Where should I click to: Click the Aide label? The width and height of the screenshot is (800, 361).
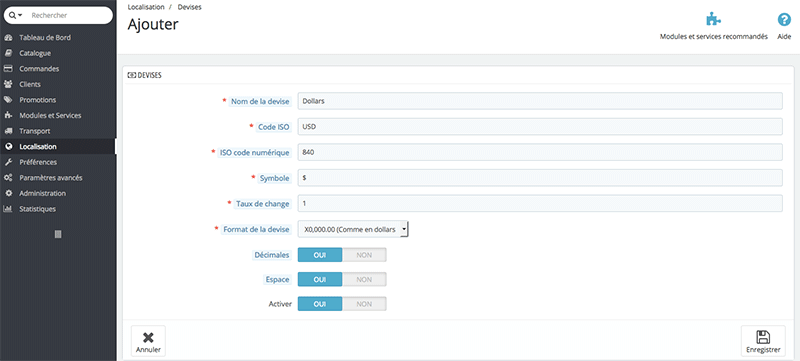[x=784, y=37]
